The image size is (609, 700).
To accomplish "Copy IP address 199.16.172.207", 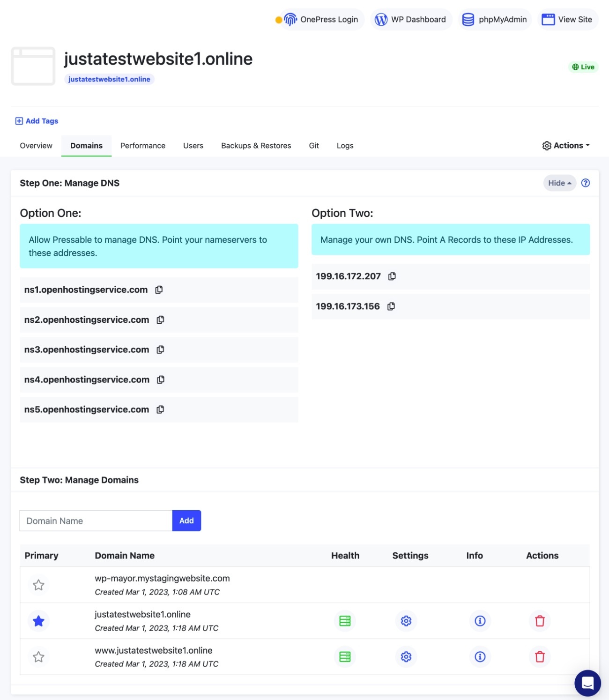I will pos(392,276).
